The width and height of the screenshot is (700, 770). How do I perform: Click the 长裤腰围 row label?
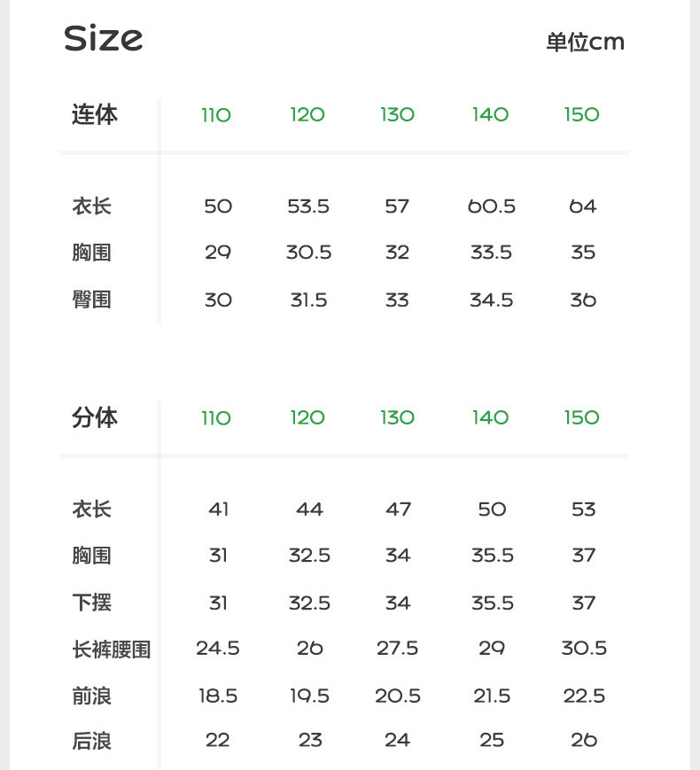(111, 649)
